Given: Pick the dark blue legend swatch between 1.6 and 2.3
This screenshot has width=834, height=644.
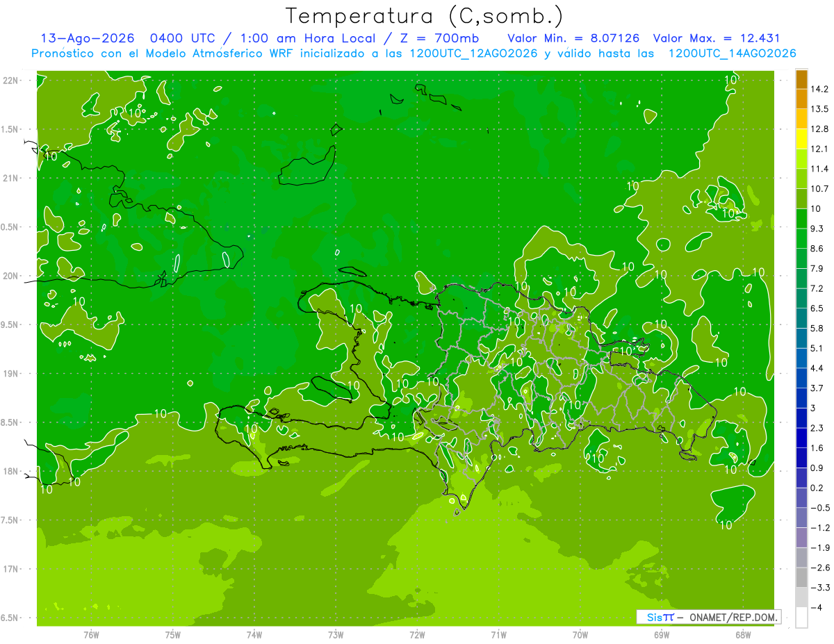Looking at the screenshot, I should 801,438.
